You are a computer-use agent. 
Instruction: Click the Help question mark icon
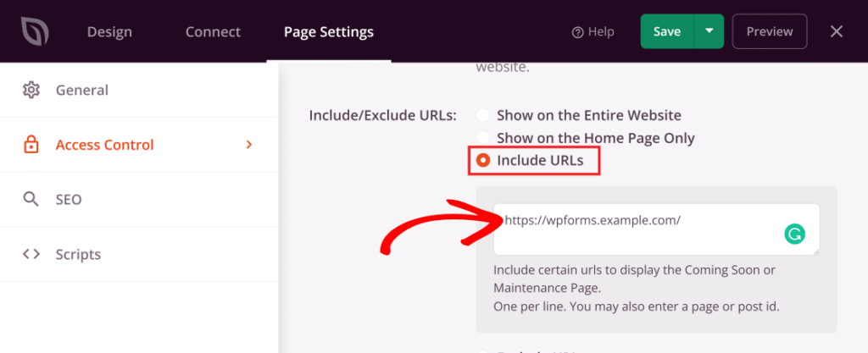tap(578, 32)
